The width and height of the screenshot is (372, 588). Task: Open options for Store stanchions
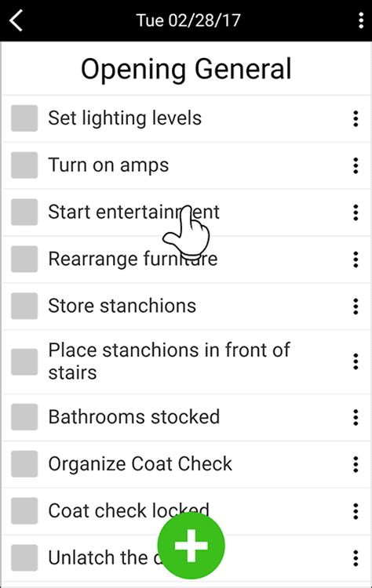[356, 307]
